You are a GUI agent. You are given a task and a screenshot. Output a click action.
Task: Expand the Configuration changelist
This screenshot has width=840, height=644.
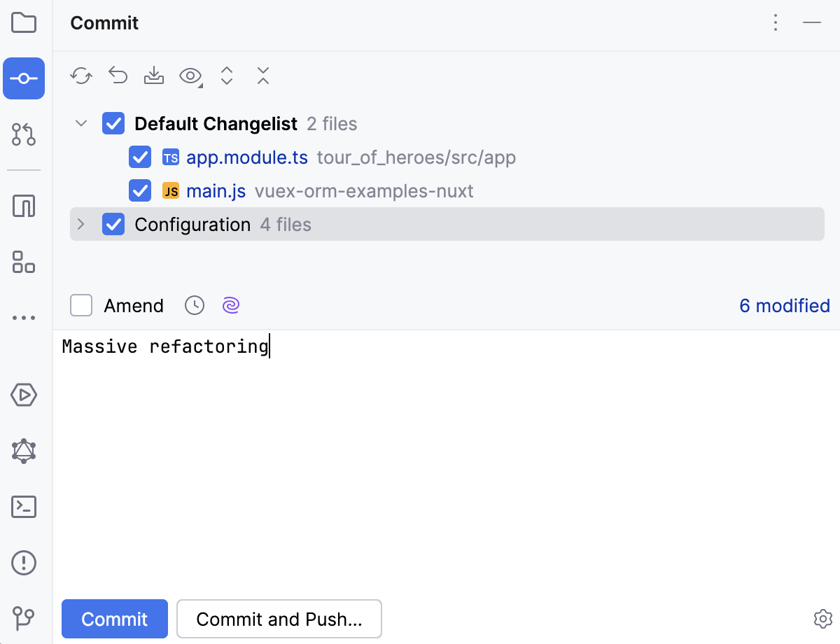point(80,224)
